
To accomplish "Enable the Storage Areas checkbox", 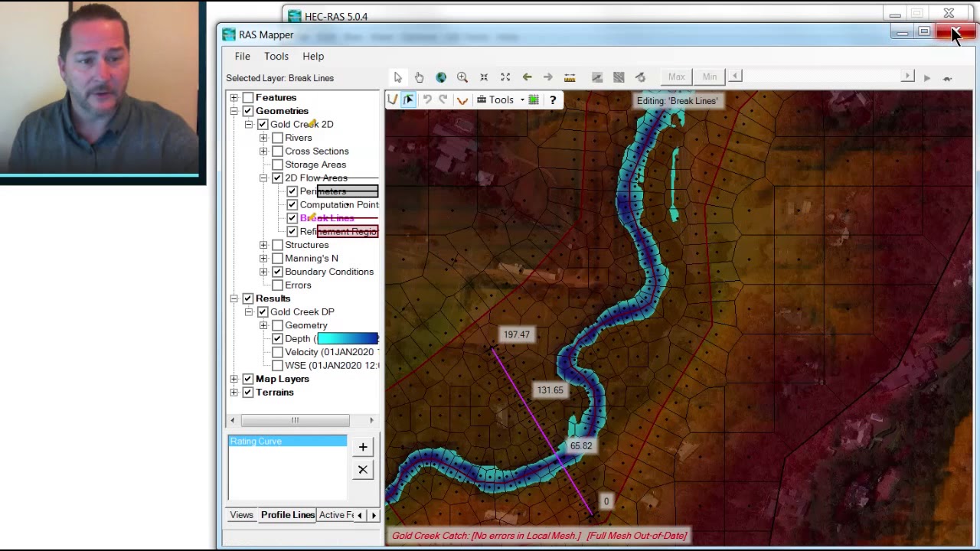I will click(x=278, y=165).
